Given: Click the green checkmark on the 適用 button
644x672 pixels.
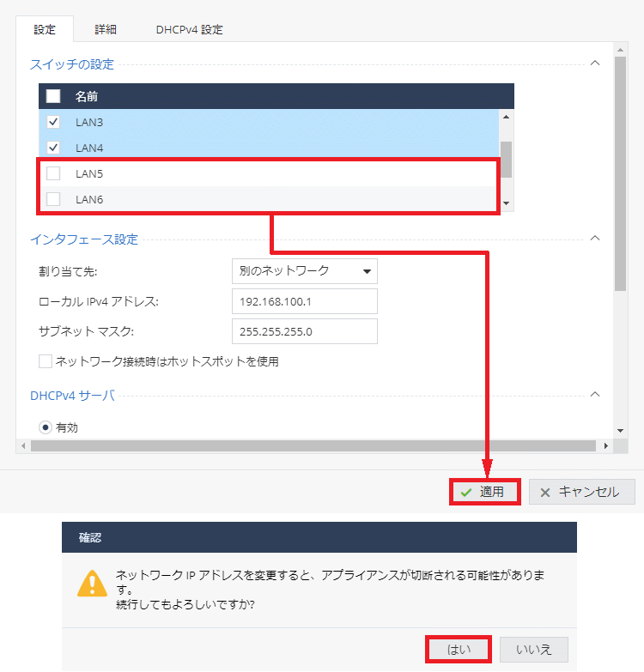Looking at the screenshot, I should click(x=465, y=492).
